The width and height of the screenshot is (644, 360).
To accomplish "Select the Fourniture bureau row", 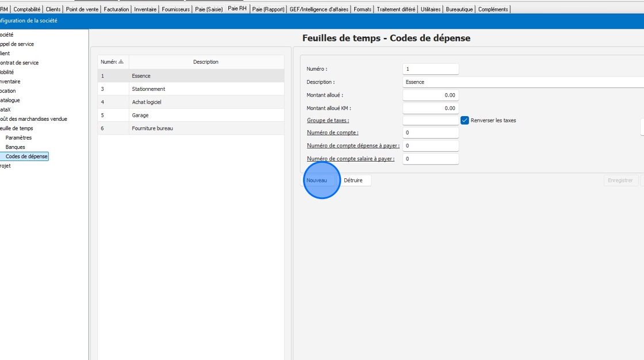I will point(191,128).
